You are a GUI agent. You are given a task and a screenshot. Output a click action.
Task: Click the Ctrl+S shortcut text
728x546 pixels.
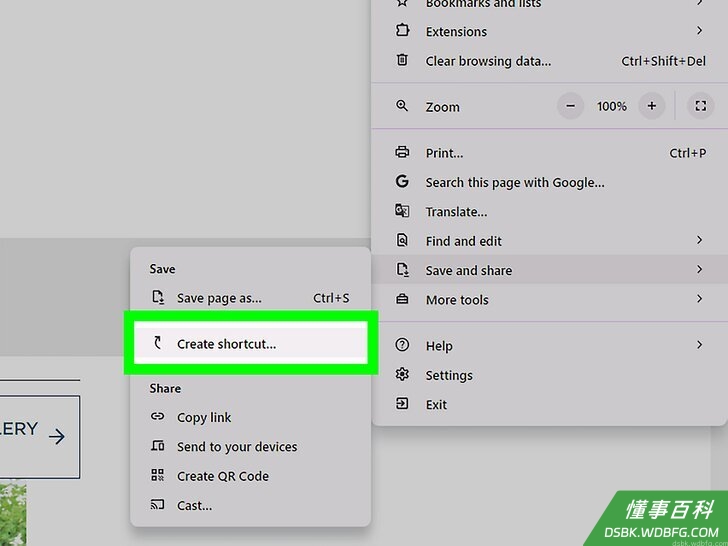pyautogui.click(x=331, y=298)
